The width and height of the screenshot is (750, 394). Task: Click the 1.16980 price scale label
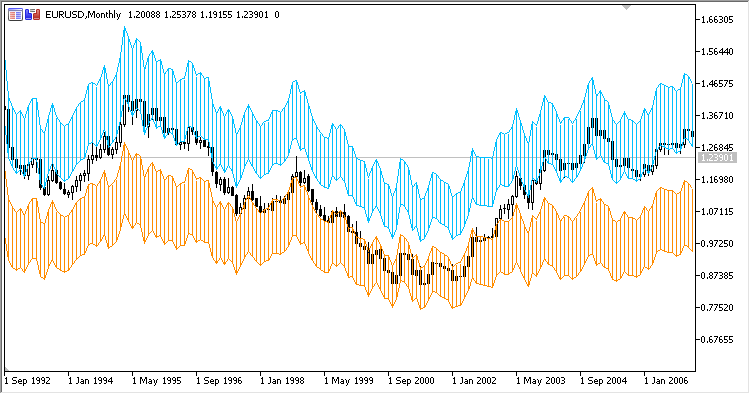click(x=717, y=180)
